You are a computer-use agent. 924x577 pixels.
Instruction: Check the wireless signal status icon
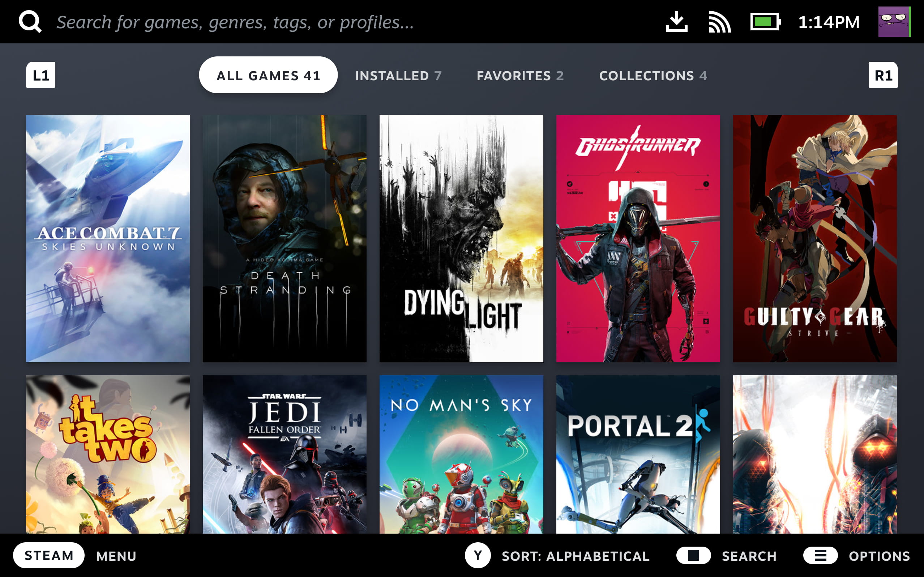(x=720, y=22)
